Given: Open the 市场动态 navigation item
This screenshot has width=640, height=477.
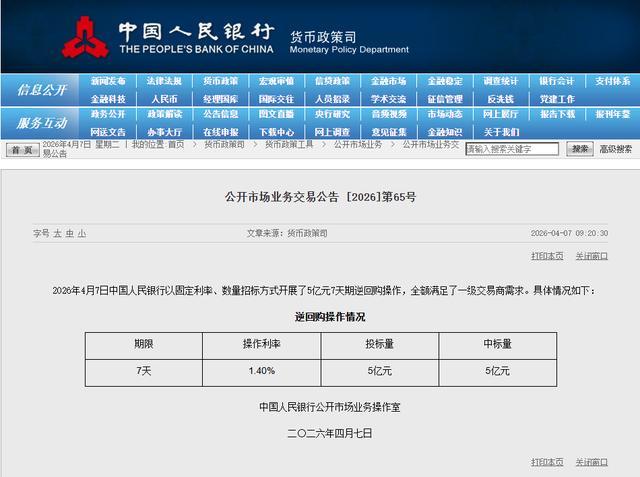Looking at the screenshot, I should 445,114.
